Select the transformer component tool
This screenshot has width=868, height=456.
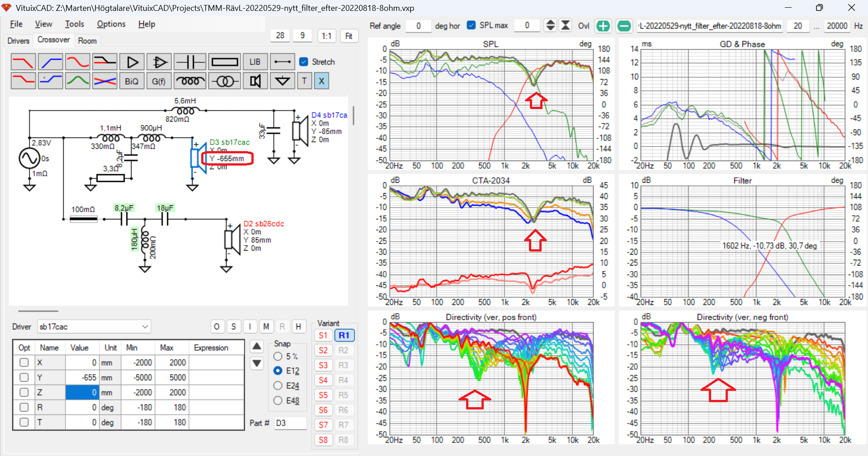(225, 81)
